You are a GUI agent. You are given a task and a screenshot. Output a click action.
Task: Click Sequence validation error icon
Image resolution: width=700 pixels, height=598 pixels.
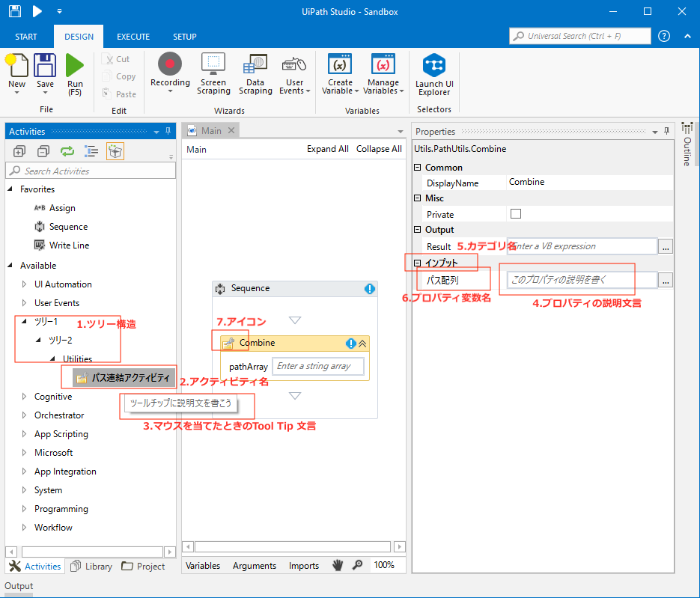[370, 289]
